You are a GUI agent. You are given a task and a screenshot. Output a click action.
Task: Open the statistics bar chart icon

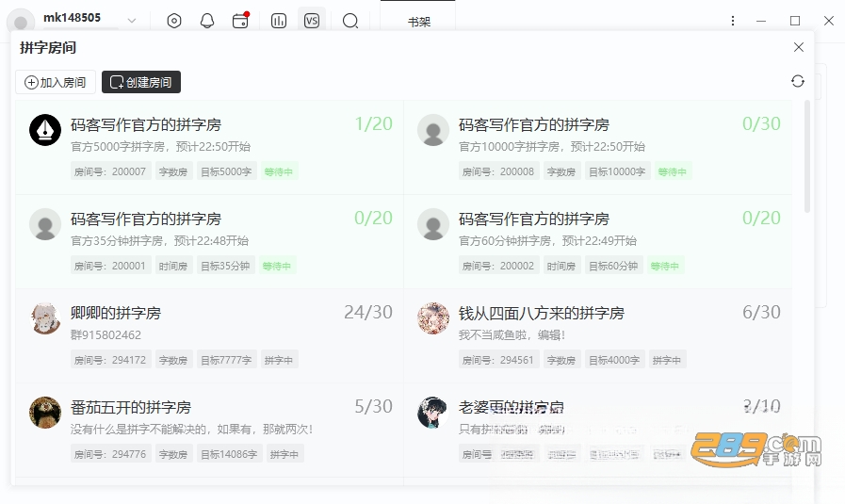279,21
